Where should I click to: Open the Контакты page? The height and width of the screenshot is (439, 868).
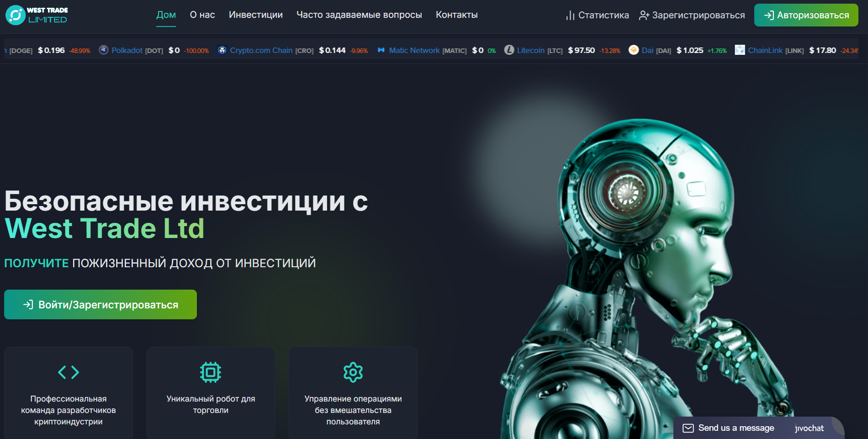pyautogui.click(x=456, y=15)
